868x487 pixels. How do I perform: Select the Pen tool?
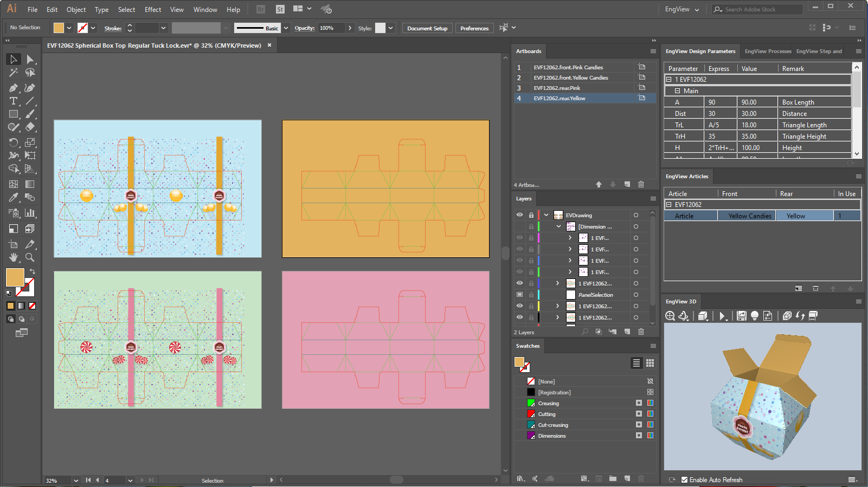coord(14,88)
